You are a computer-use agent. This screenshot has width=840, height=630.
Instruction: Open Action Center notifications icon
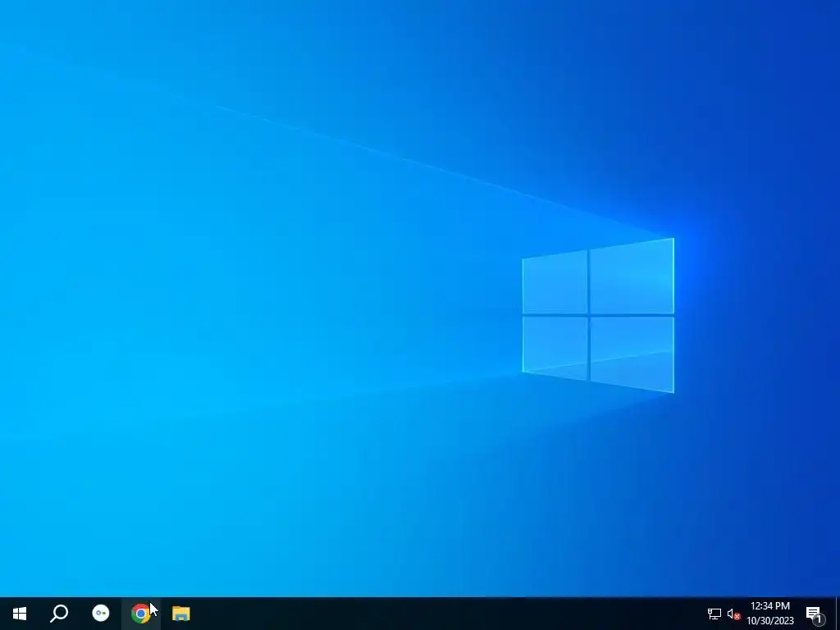[815, 614]
